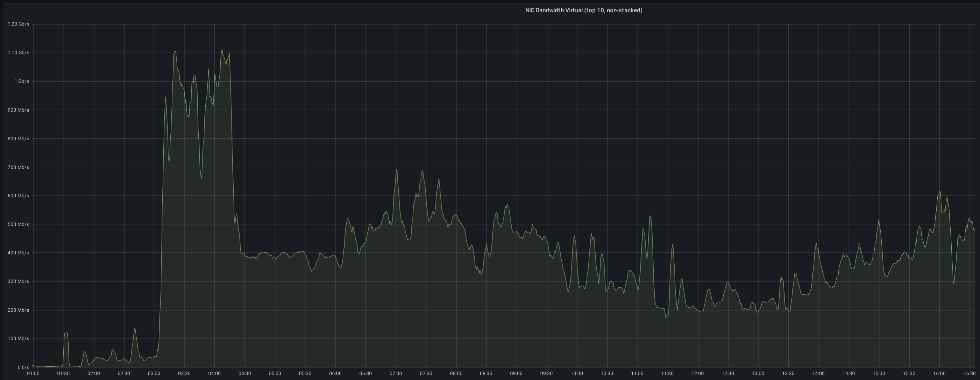
Task: Click the 0 b/s y-axis label
Action: [23, 367]
